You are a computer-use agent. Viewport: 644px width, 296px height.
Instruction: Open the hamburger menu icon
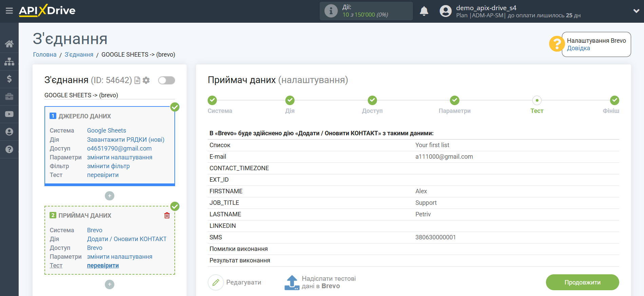(9, 11)
